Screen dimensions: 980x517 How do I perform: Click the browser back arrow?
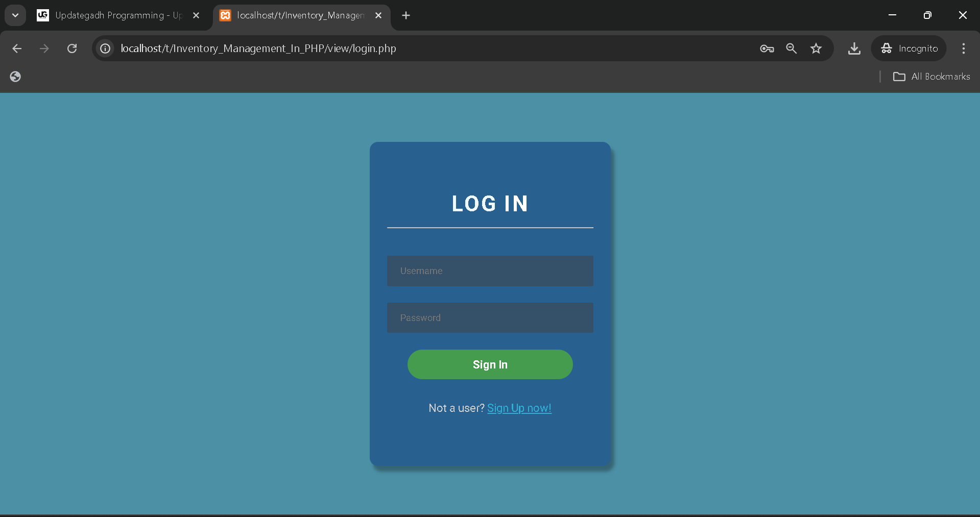pos(17,48)
